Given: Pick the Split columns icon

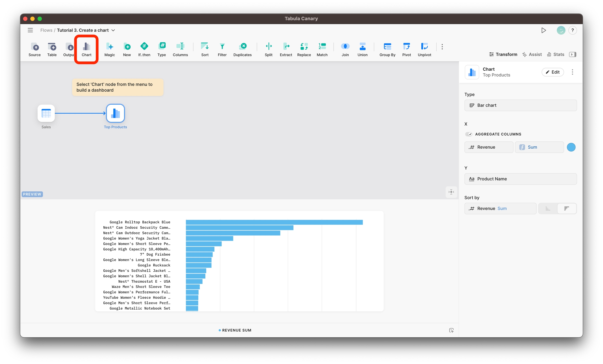Looking at the screenshot, I should pyautogui.click(x=269, y=47).
